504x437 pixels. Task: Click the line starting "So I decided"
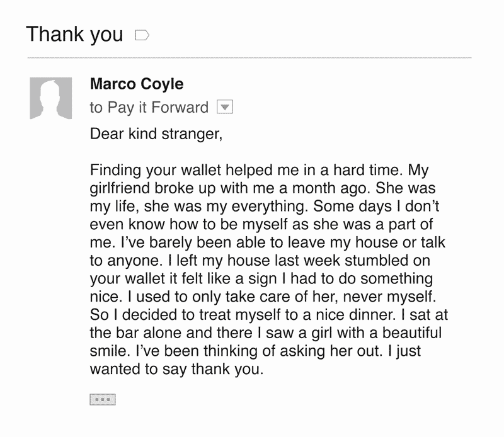tap(269, 315)
